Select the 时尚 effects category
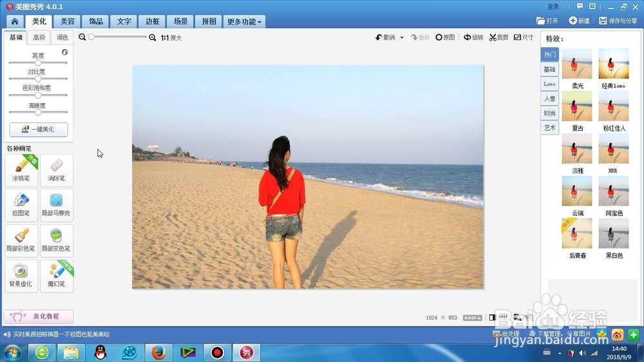 pos(549,113)
